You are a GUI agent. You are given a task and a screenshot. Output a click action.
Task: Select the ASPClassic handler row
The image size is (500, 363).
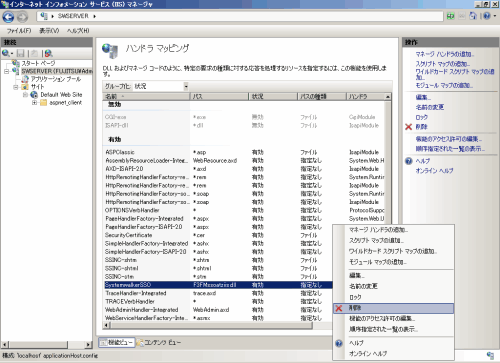click(x=245, y=152)
